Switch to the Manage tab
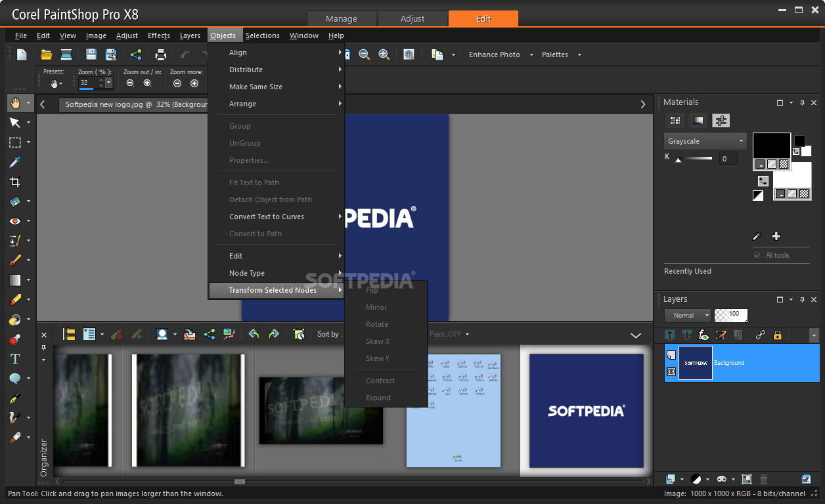Screen dimensions: 825x504 pos(342,18)
